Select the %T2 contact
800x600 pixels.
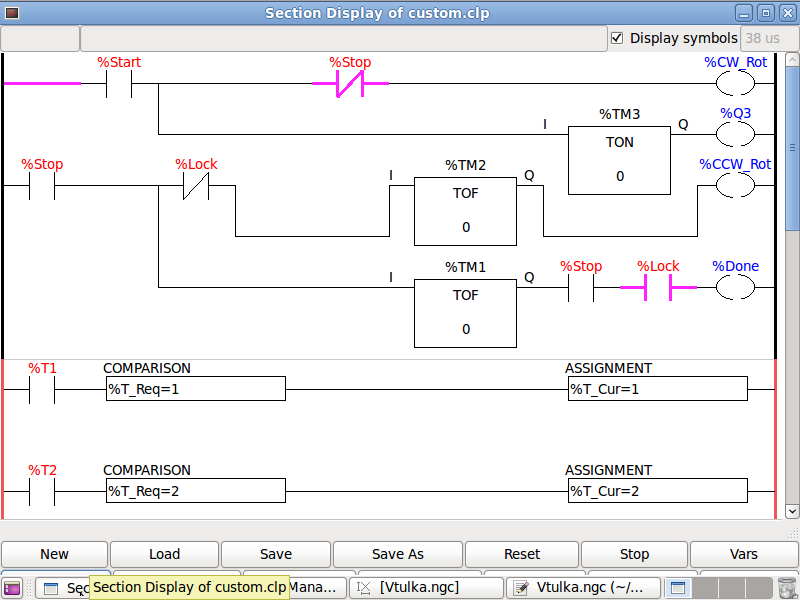42,492
